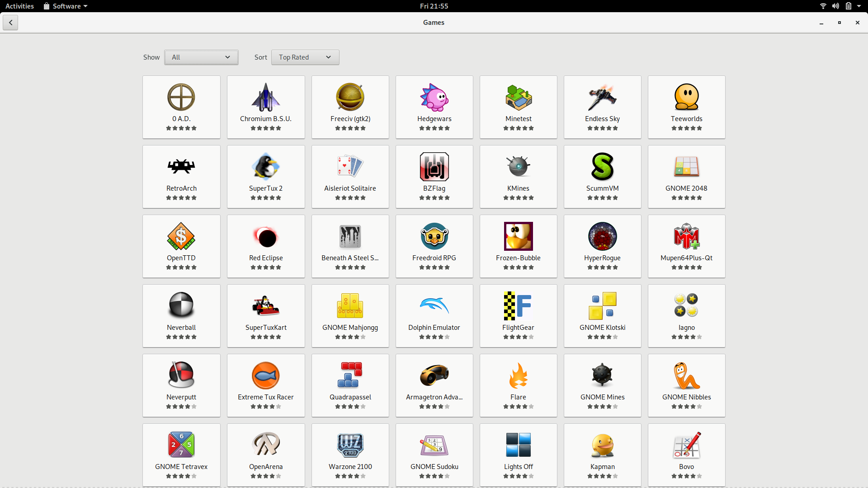Click the Lights Off squares icon
868x488 pixels.
pos(519,445)
